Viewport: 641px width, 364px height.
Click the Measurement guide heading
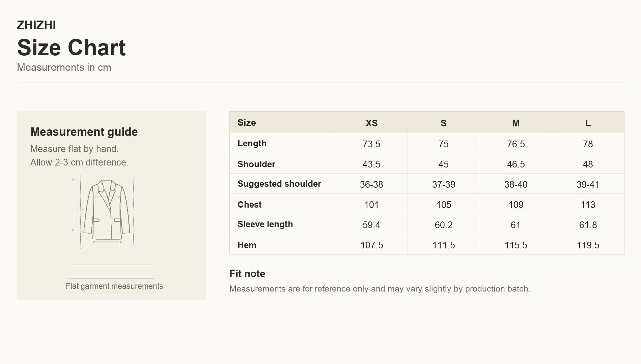point(84,132)
